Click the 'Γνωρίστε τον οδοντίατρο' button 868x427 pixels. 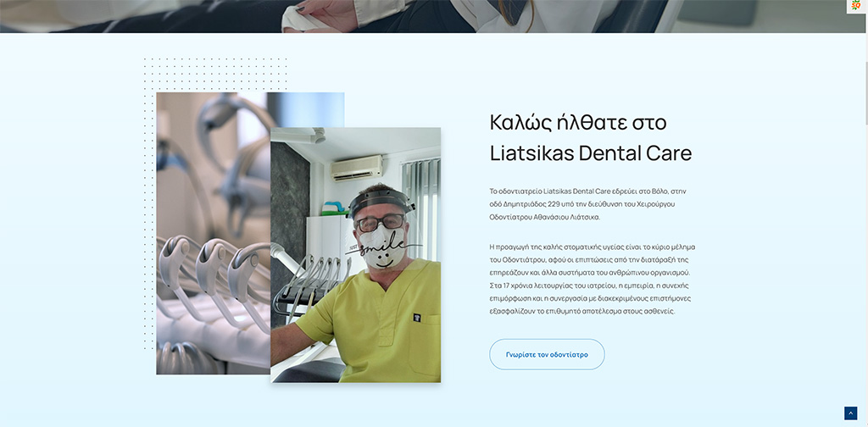click(547, 354)
